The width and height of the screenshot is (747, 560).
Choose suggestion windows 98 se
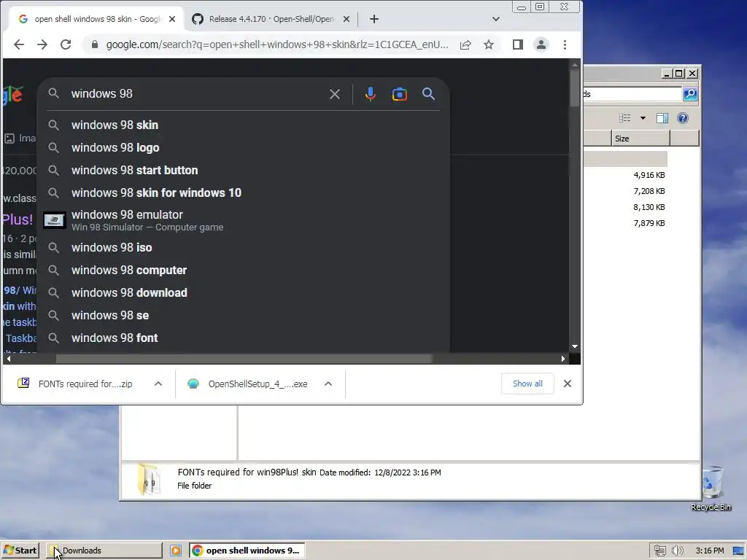[243, 315]
